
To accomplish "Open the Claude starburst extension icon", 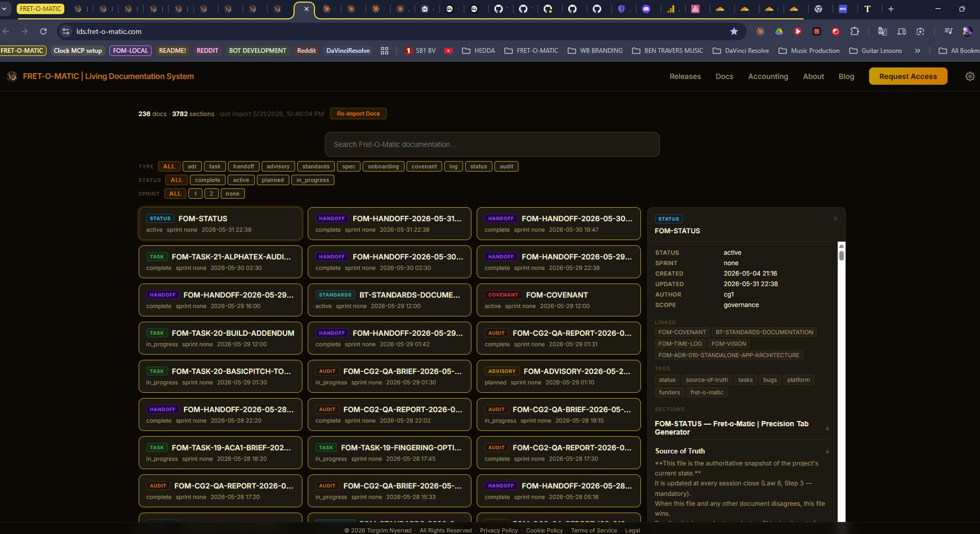I will [760, 31].
